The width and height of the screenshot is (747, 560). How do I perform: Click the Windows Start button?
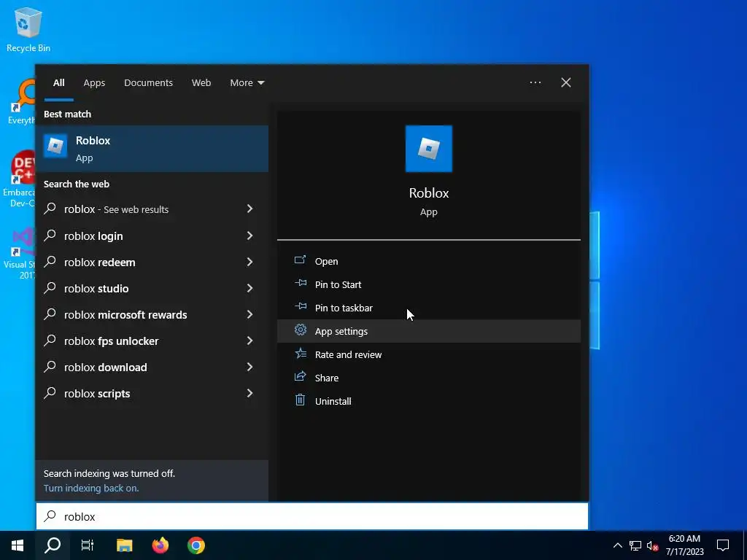coord(18,545)
